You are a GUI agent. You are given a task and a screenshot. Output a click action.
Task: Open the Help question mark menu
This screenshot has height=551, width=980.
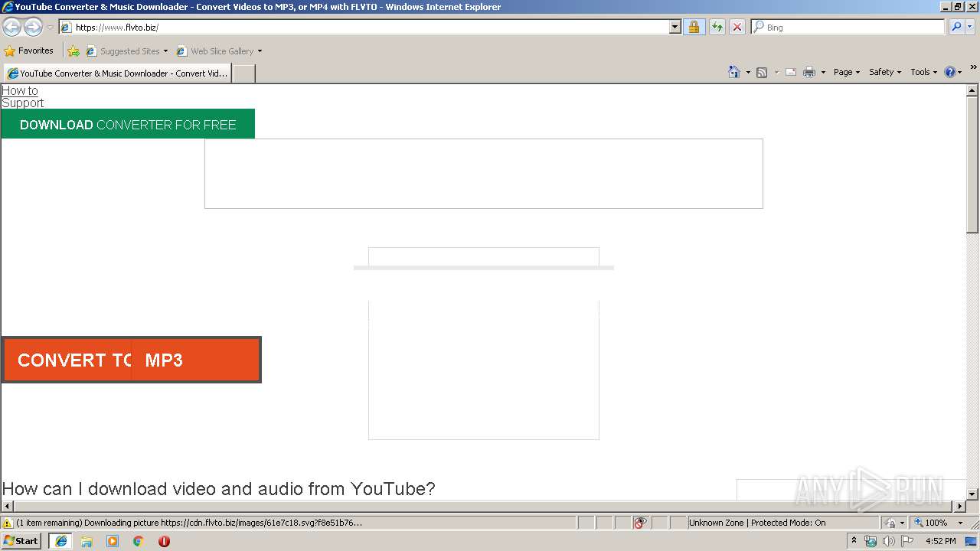point(953,72)
